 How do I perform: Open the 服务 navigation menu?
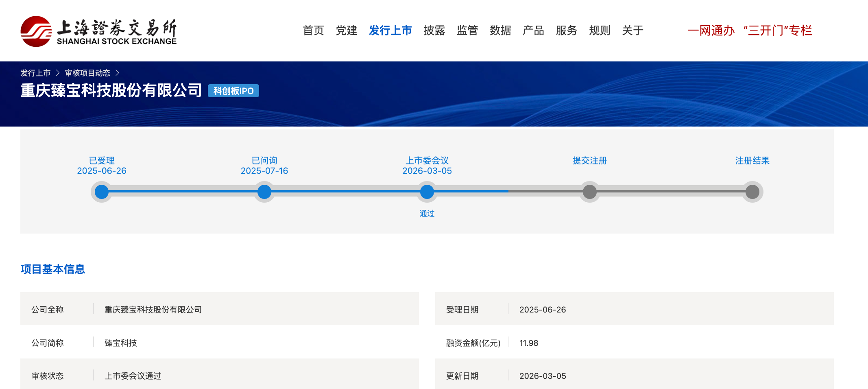(566, 31)
